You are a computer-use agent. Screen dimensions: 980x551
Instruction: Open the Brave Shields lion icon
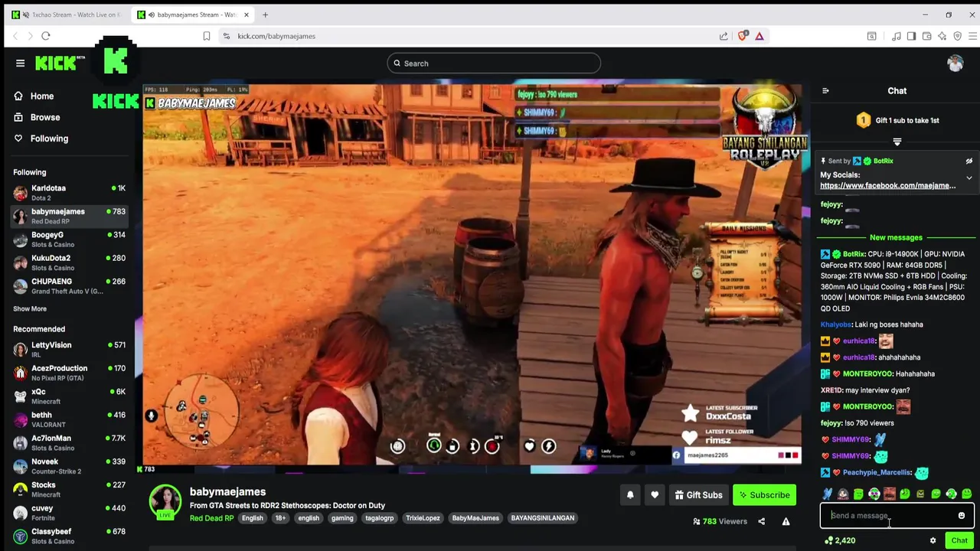743,36
